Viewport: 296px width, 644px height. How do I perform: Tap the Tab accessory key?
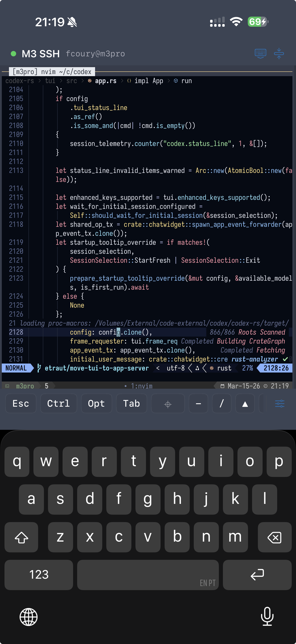[132, 403]
